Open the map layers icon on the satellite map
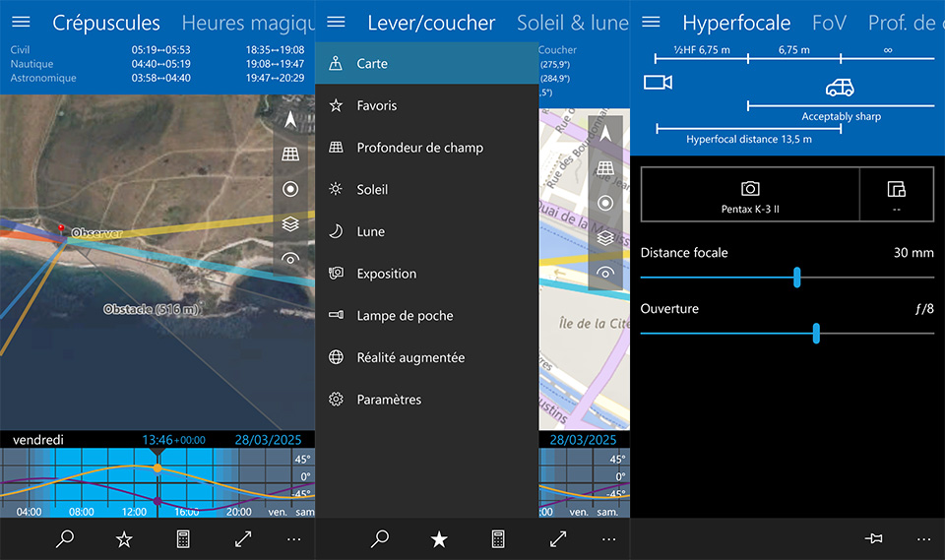945x560 pixels. (x=290, y=224)
